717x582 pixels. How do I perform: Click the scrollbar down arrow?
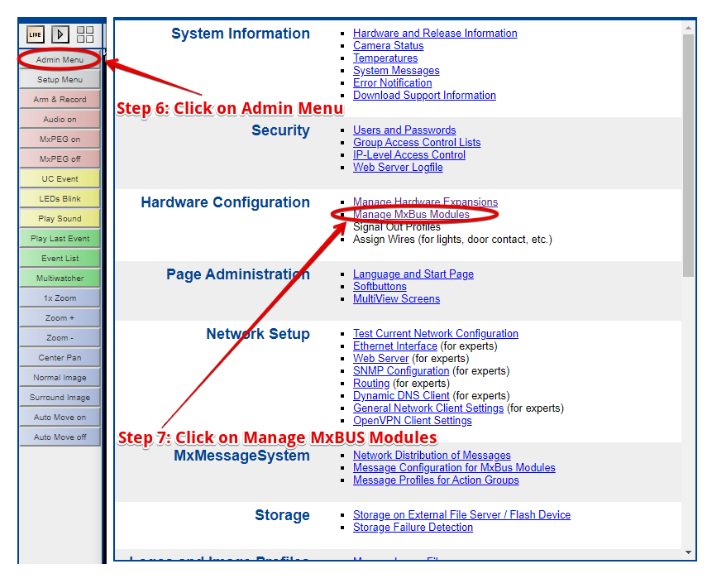point(688,552)
